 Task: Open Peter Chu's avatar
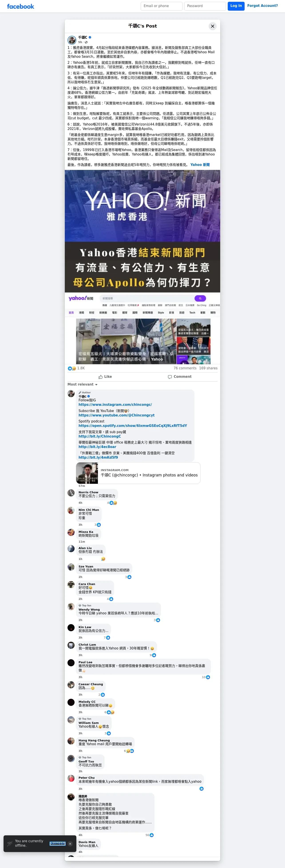click(71, 778)
